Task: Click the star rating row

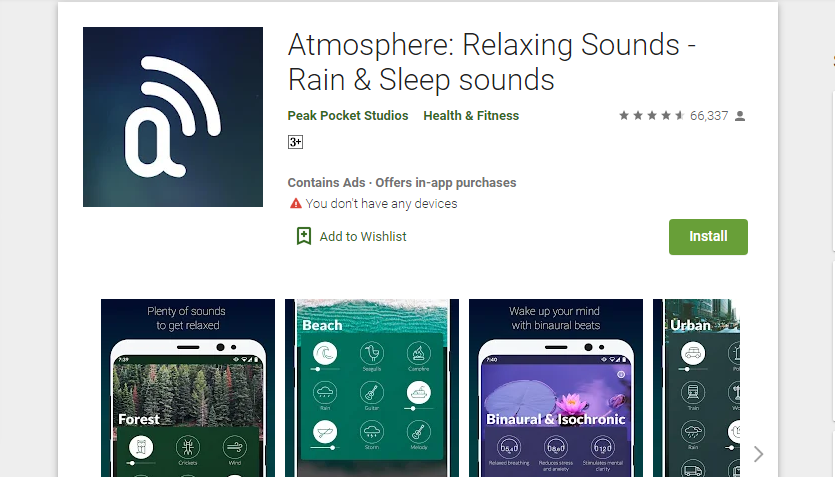Action: [x=651, y=116]
